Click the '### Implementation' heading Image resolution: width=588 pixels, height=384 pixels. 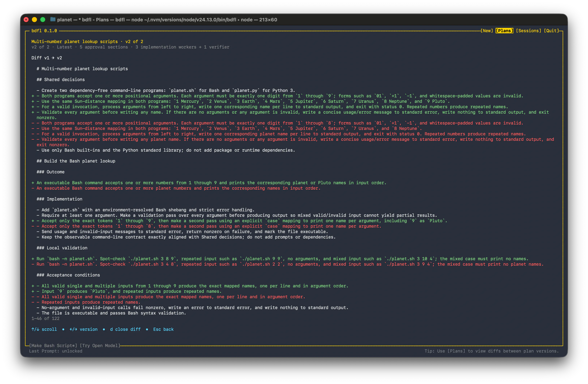click(x=59, y=199)
